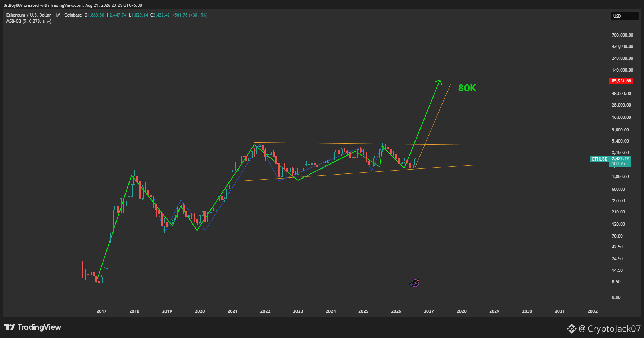Click the 2028 label on time axis
Image resolution: width=644 pixels, height=338 pixels.
[462, 311]
